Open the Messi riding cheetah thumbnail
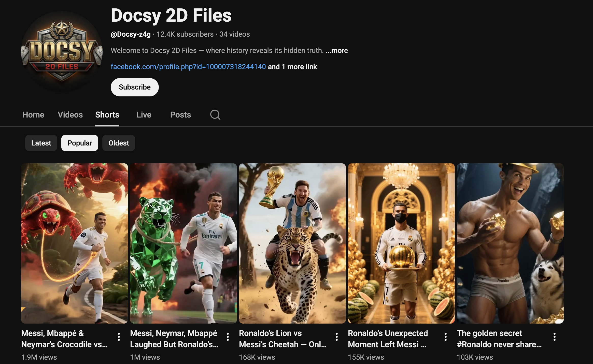 click(x=292, y=243)
